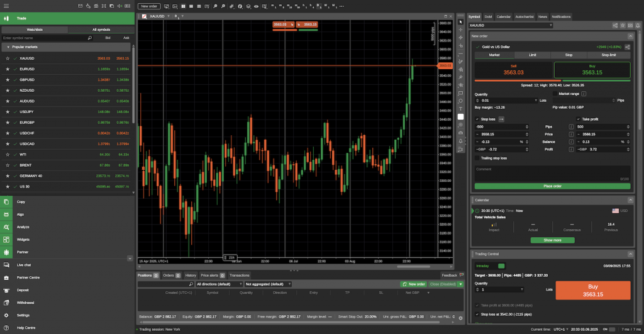644x334 pixels.
Task: Collapse the Calendar section
Action: click(x=630, y=200)
